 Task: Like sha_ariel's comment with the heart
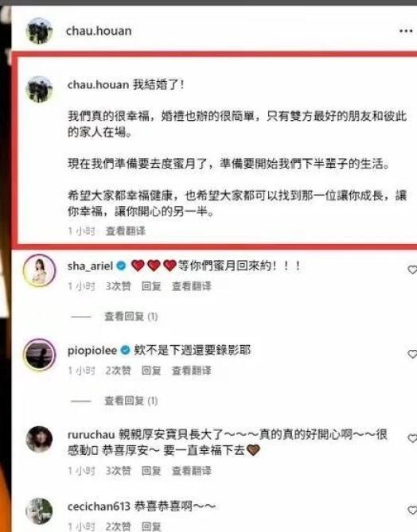412,270
